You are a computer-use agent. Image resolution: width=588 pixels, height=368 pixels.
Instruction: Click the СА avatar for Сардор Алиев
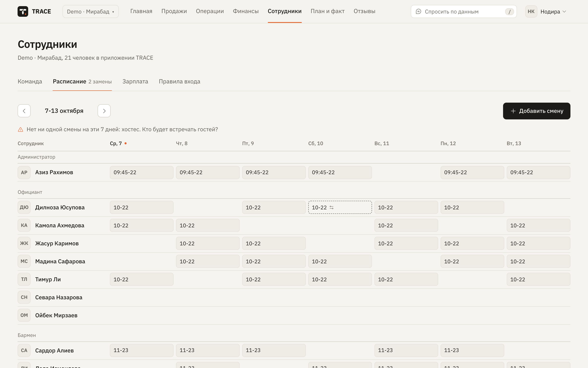[x=24, y=350]
